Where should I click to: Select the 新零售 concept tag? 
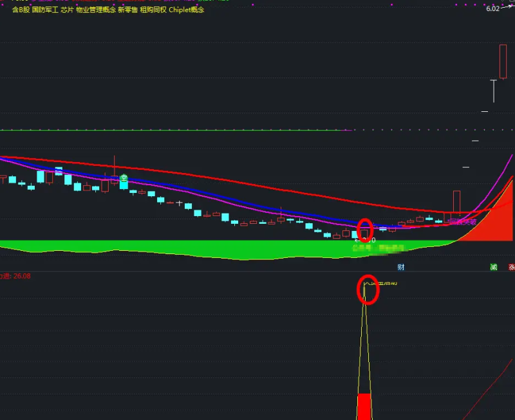click(x=127, y=10)
